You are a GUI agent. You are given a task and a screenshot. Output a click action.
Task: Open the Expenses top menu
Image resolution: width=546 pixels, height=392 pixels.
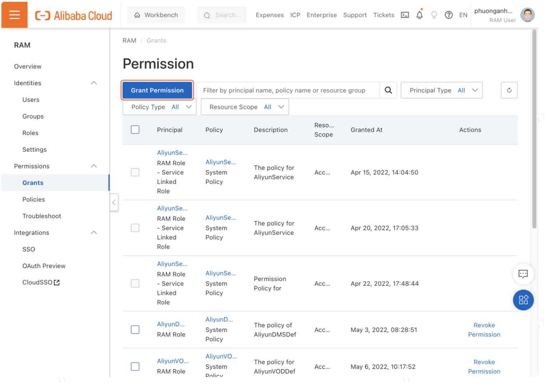coord(269,15)
